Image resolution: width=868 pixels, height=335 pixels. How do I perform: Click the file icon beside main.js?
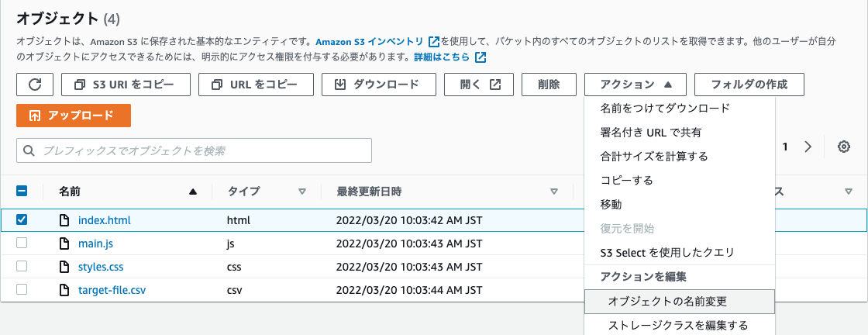pyautogui.click(x=65, y=243)
